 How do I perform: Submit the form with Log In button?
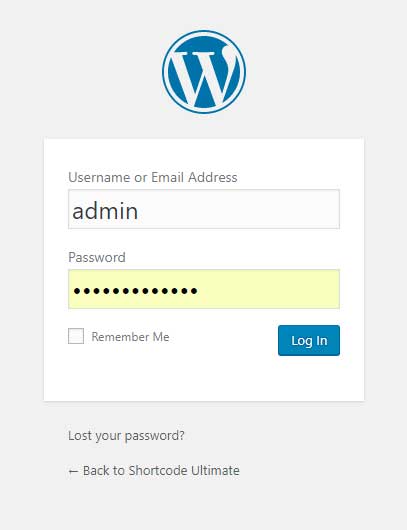tap(309, 340)
